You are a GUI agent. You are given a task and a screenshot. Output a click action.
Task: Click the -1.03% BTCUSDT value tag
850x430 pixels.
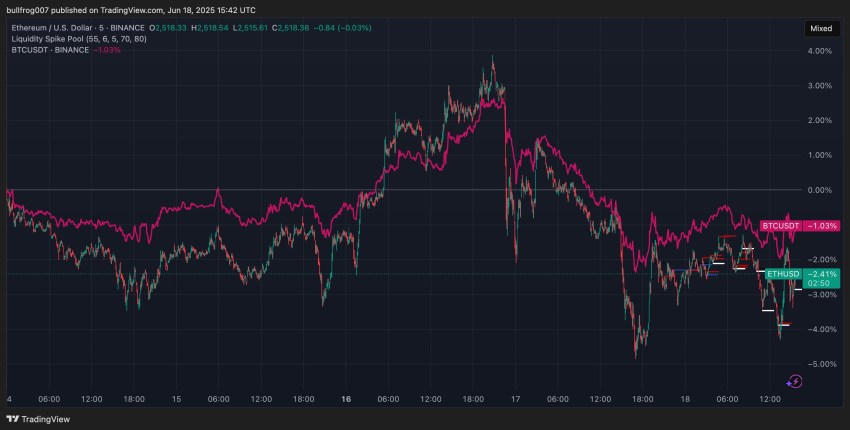[x=820, y=226]
